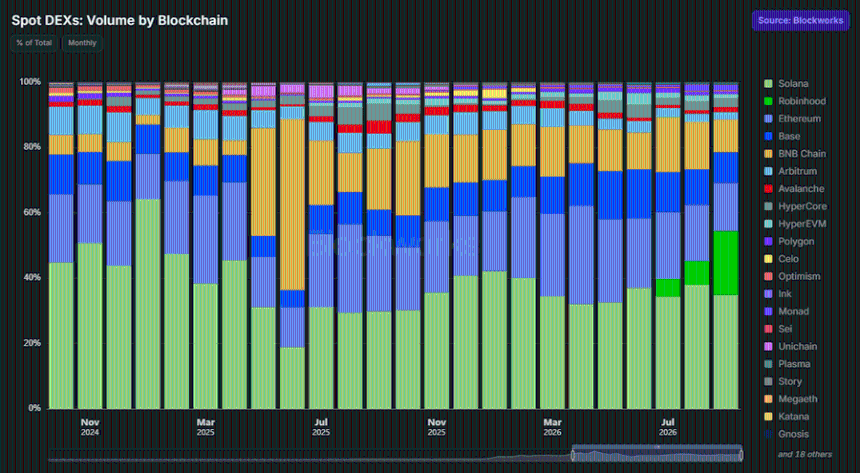Click the Monad legend entry
Viewport: 860px width, 473px height.
click(787, 311)
